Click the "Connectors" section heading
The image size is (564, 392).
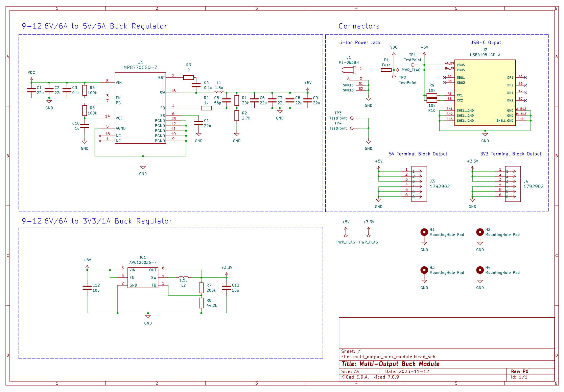pyautogui.click(x=359, y=26)
